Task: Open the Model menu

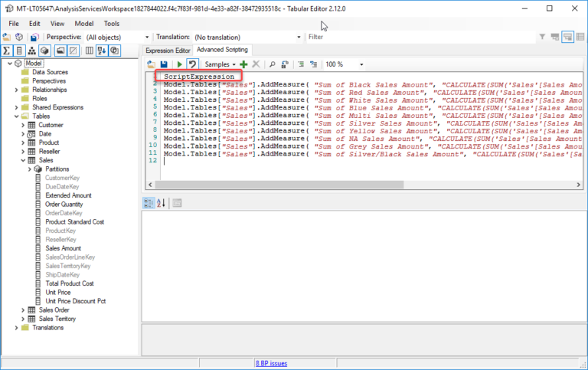Action: 84,23
